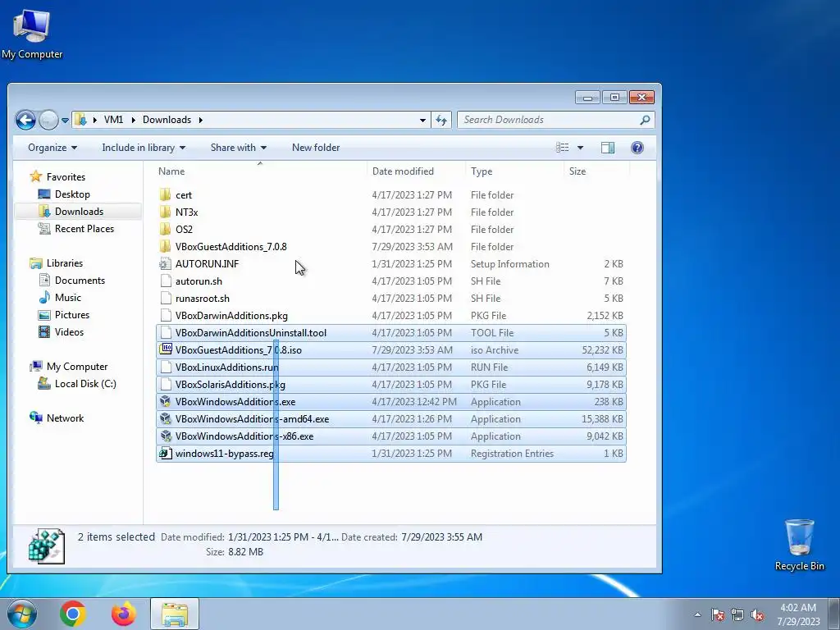Select the autorun.sh file icon

point(166,281)
